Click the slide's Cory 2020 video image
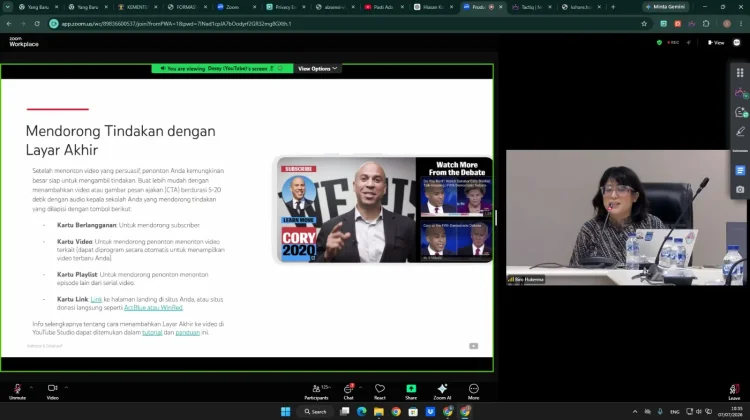The height and width of the screenshot is (420, 750). (x=385, y=210)
